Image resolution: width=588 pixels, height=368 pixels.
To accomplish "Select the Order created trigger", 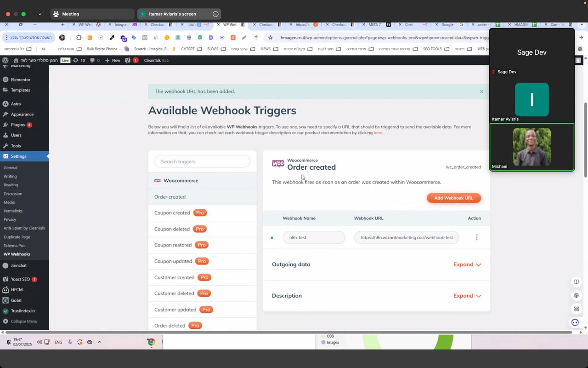I will click(x=202, y=197).
